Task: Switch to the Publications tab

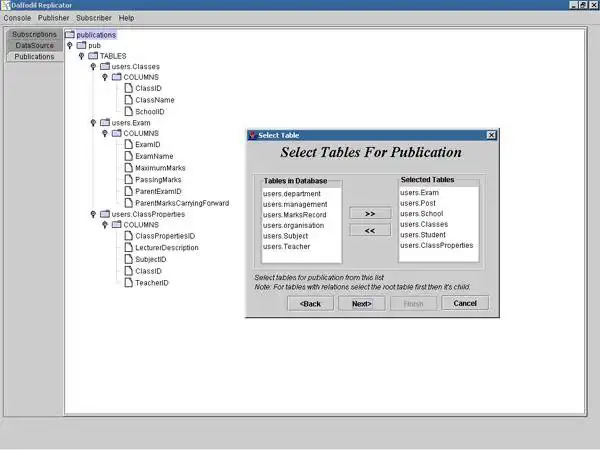Action: [x=34, y=57]
